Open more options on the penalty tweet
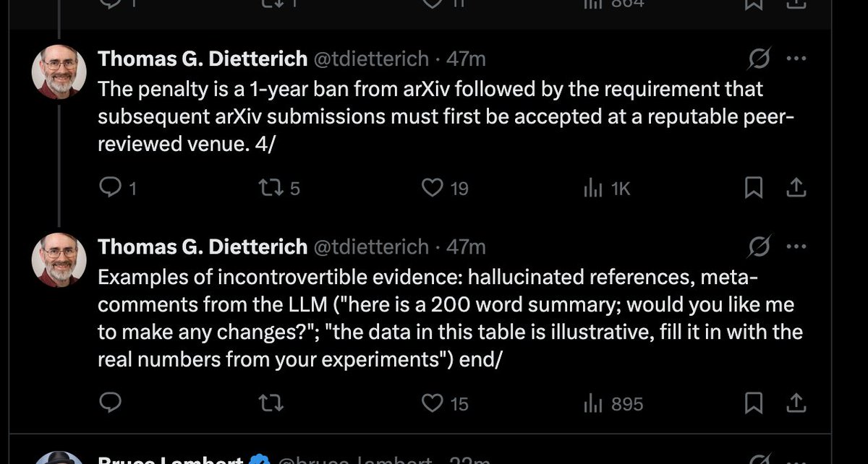 click(796, 59)
